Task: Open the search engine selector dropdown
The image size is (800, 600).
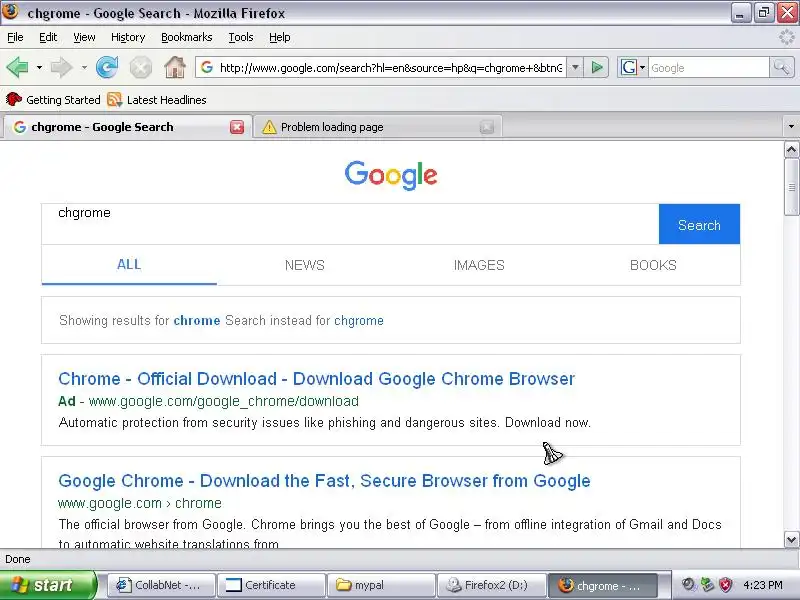Action: 633,67
